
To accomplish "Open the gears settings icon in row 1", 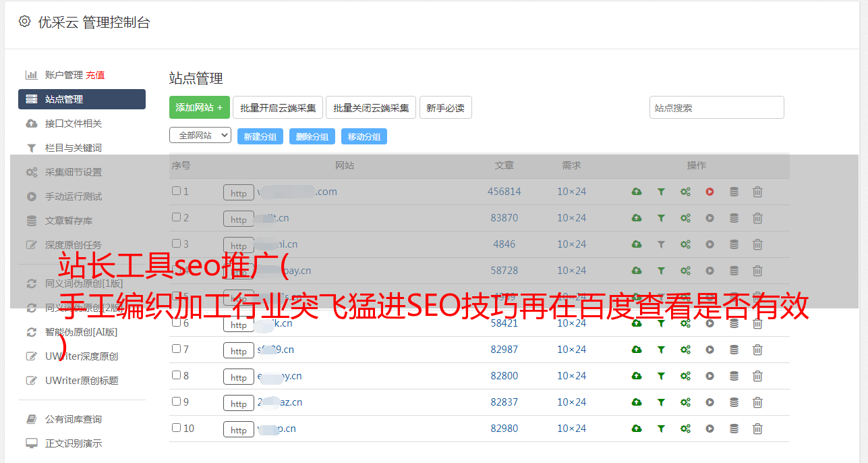I will pos(685,192).
